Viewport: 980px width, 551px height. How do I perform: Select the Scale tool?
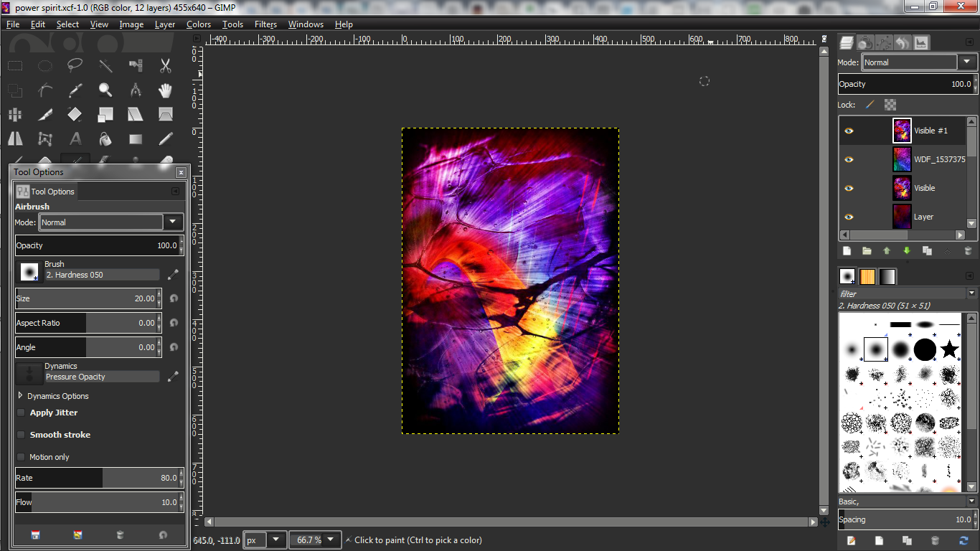click(x=105, y=114)
